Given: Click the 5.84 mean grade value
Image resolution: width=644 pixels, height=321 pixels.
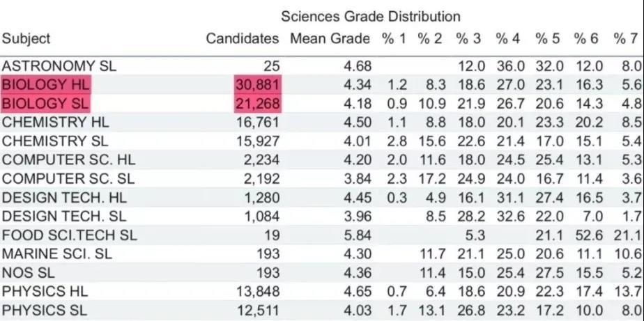Looking at the screenshot, I should 356,235.
